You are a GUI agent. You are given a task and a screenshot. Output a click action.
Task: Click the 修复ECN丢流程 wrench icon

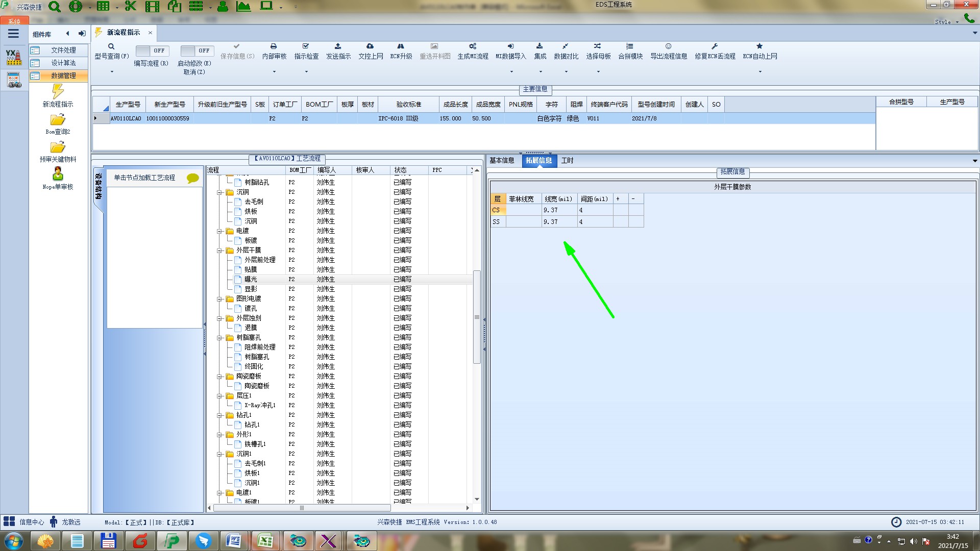tap(715, 46)
